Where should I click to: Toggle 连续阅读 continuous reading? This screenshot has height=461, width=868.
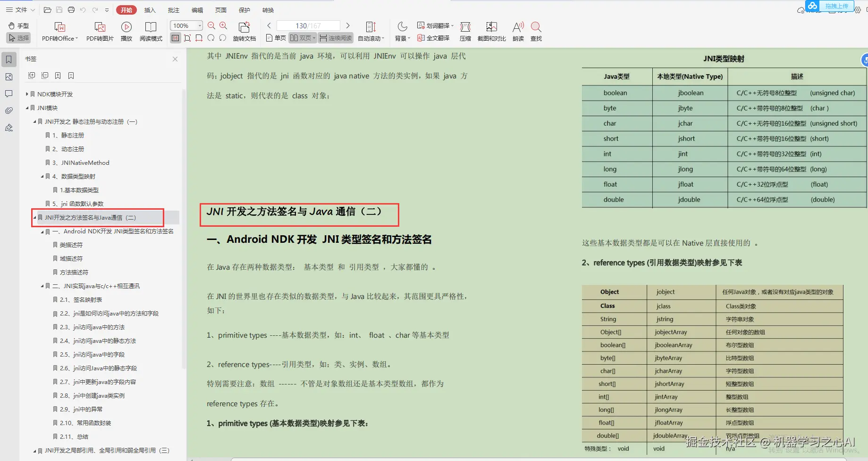coord(336,38)
